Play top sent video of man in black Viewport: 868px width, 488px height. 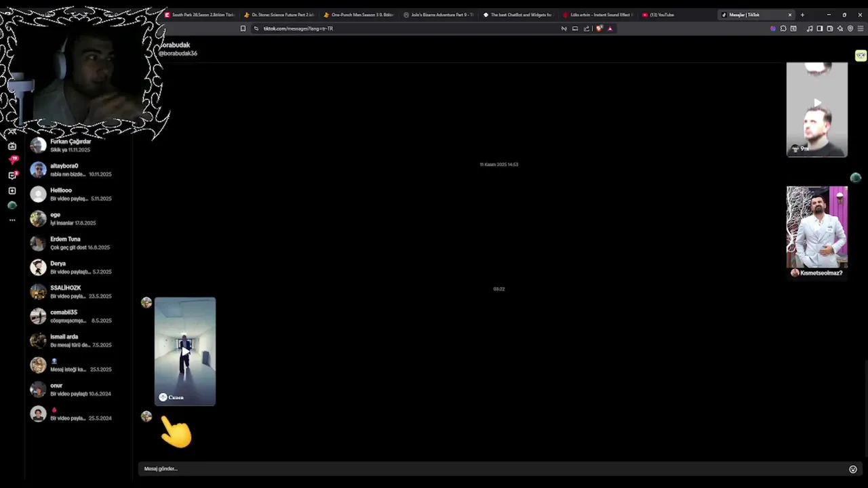pos(817,109)
